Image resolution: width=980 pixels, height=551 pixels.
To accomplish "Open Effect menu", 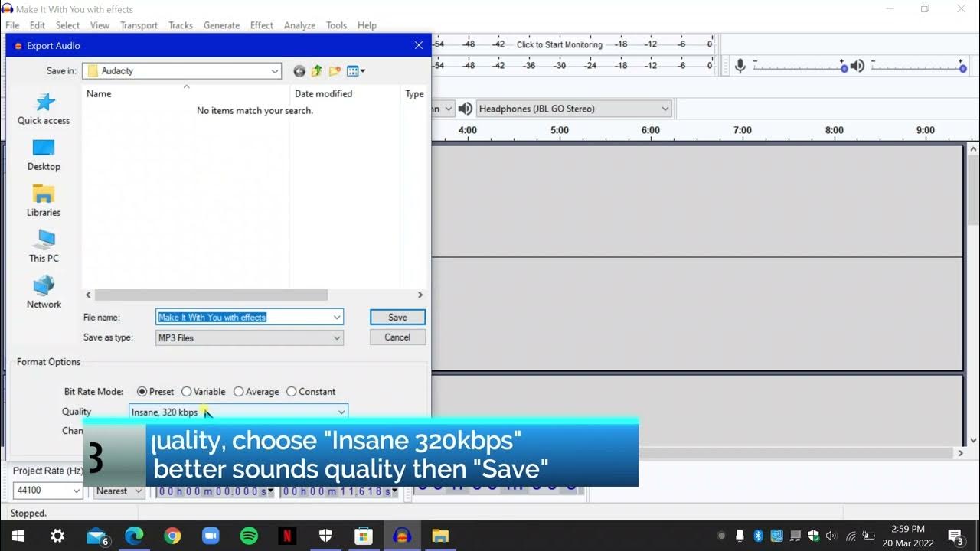I will pos(262,25).
